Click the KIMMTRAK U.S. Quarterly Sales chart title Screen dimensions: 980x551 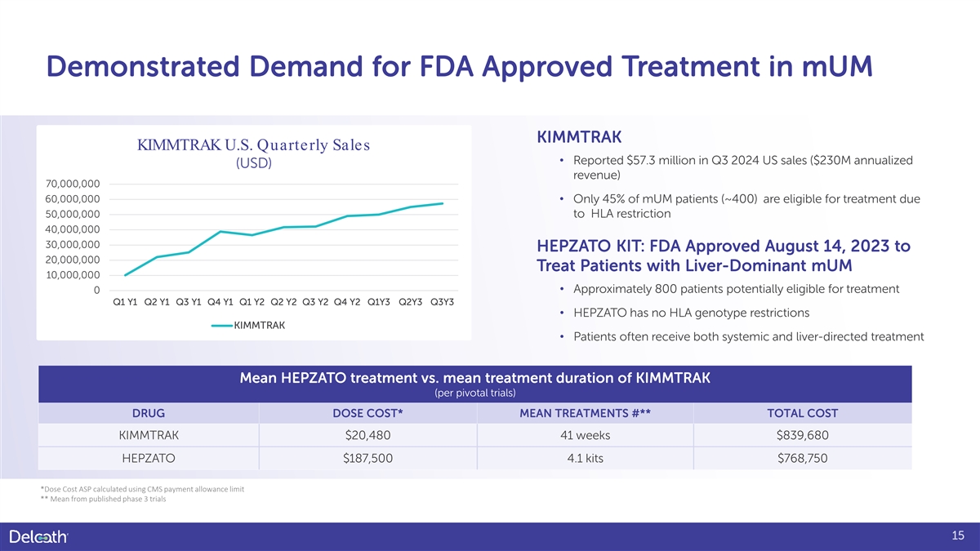253,145
